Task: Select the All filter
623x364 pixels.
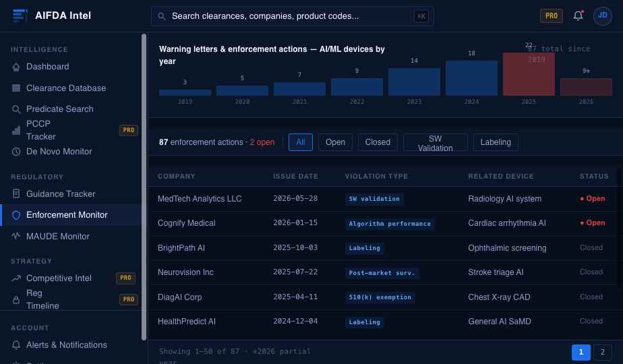Action: (x=301, y=142)
